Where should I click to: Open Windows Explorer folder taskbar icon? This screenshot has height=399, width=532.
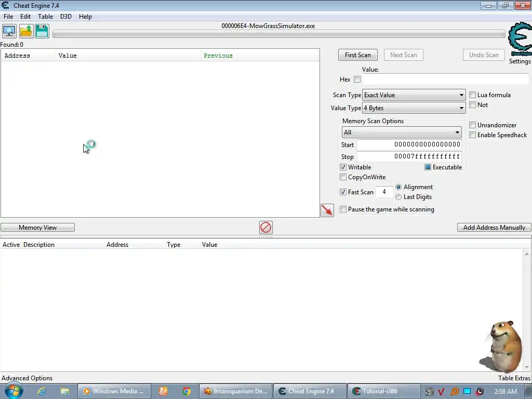[65, 391]
